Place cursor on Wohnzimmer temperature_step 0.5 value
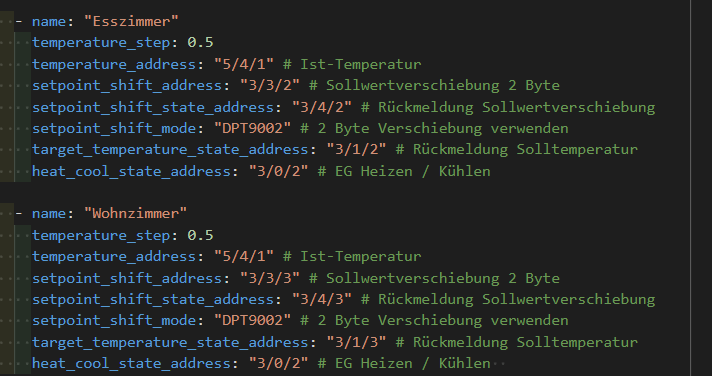This screenshot has width=712, height=376. tap(200, 235)
